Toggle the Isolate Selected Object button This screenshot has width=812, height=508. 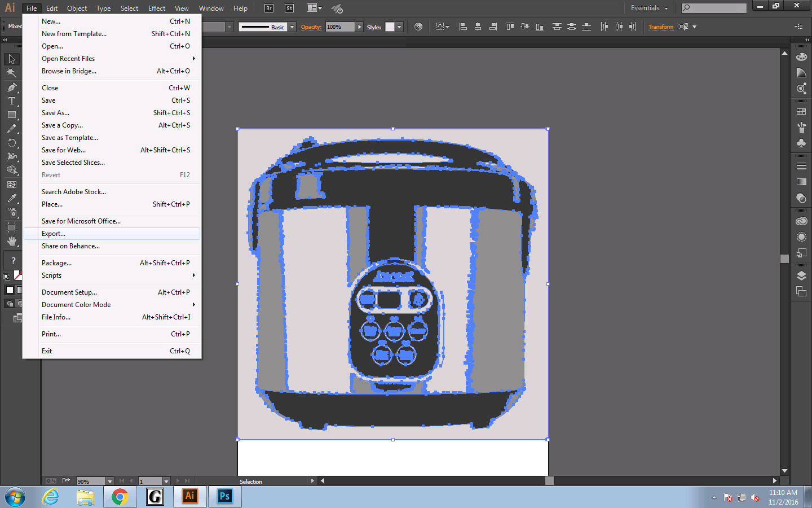coord(685,27)
